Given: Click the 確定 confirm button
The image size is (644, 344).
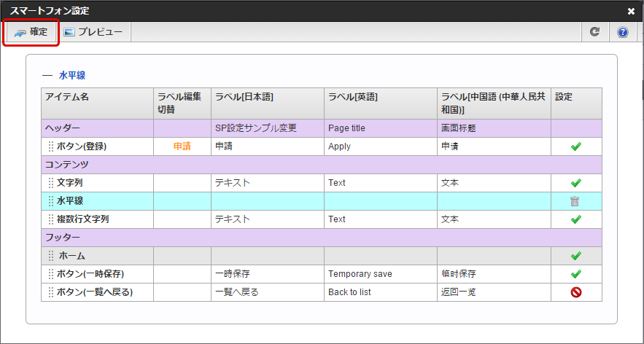Looking at the screenshot, I should tap(31, 32).
